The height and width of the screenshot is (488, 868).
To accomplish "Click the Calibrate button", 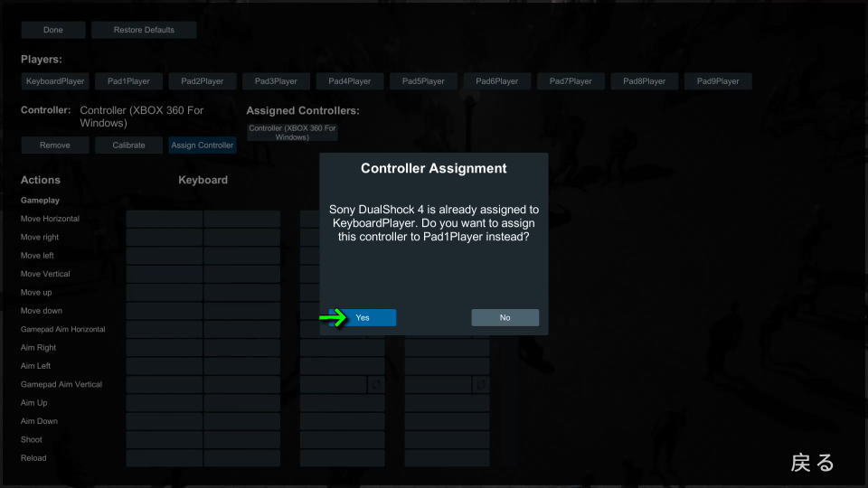I will tap(128, 145).
